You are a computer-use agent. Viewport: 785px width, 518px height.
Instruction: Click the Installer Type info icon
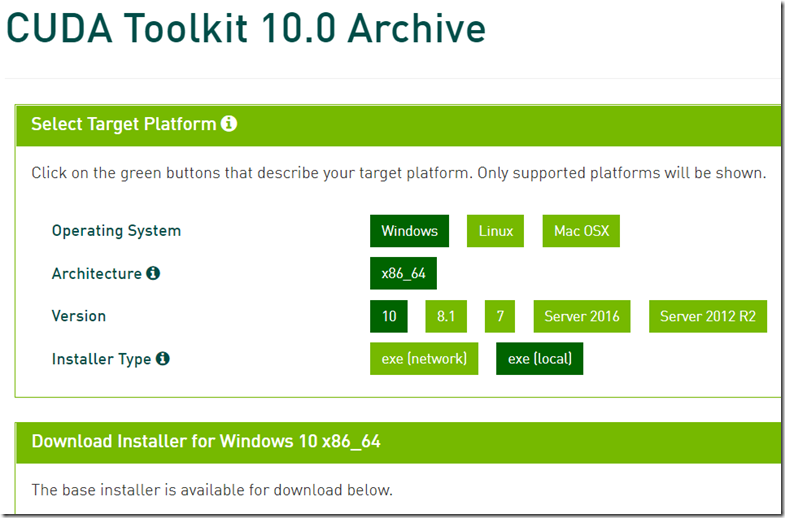tap(163, 358)
